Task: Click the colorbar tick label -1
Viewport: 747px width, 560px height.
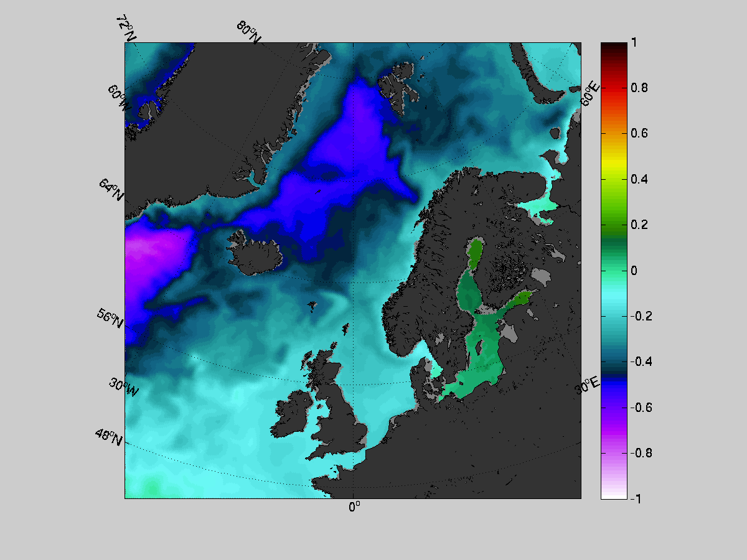Action: (635, 498)
